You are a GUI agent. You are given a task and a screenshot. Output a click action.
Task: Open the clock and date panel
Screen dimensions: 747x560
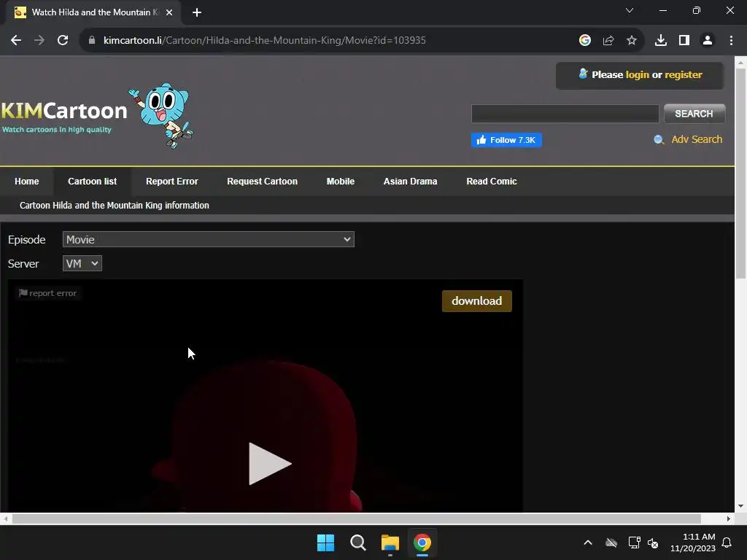pos(693,542)
